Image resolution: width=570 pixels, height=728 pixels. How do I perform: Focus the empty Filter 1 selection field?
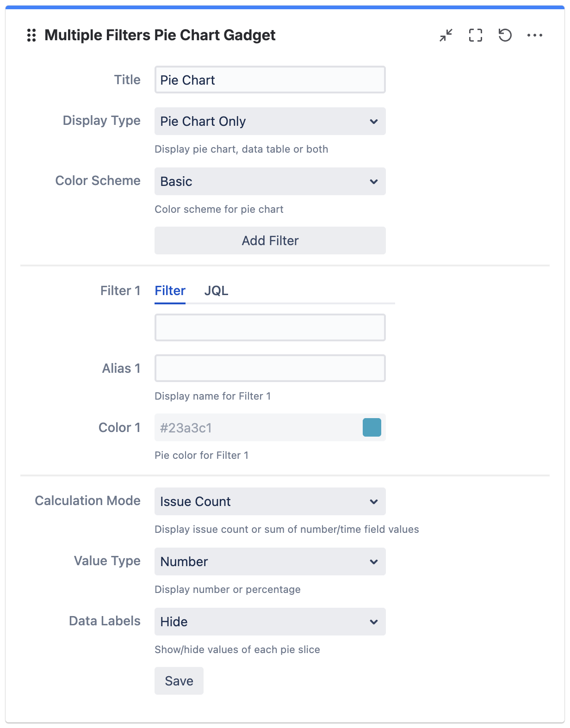pyautogui.click(x=270, y=327)
